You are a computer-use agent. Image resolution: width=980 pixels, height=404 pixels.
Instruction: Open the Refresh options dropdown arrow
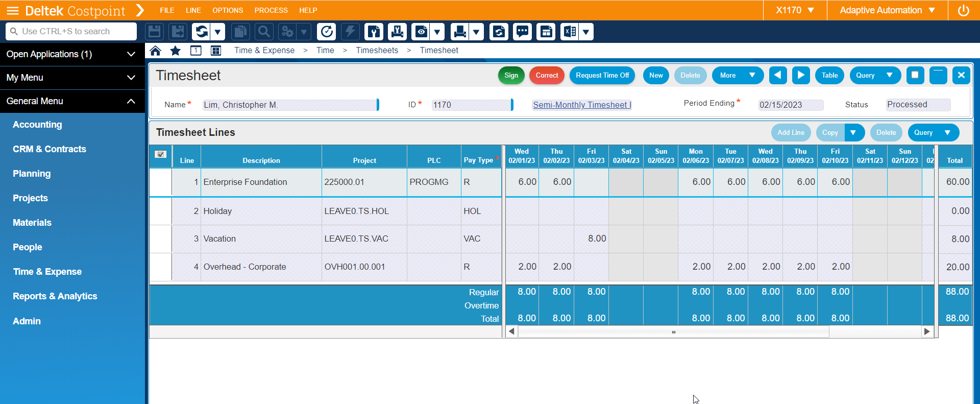point(217,32)
